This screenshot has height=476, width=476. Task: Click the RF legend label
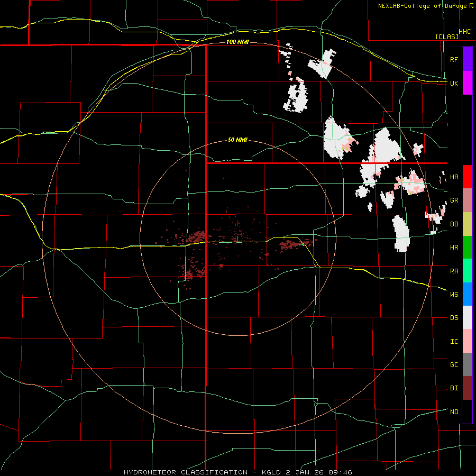pyautogui.click(x=454, y=59)
